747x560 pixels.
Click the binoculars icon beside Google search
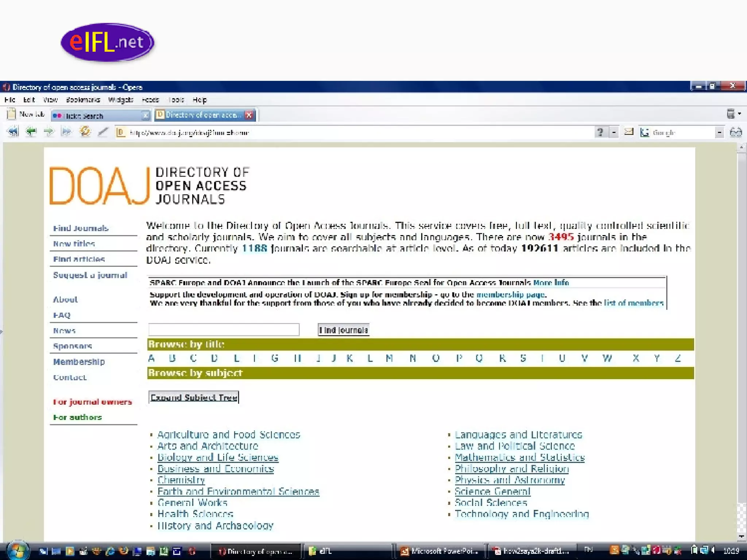coord(736,132)
